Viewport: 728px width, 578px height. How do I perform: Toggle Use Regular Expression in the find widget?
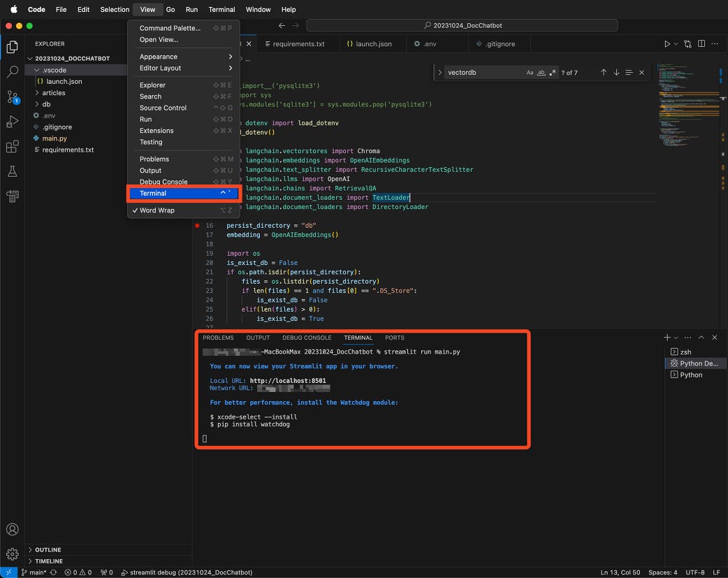point(553,73)
